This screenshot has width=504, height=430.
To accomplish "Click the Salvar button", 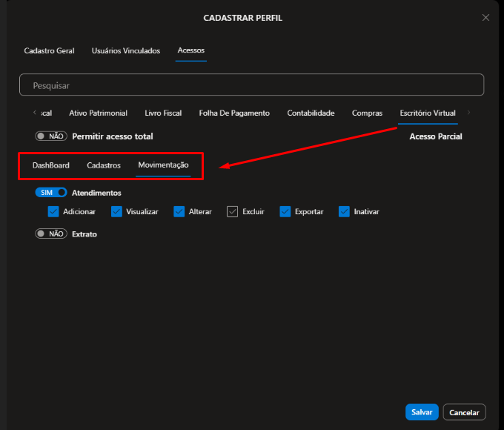I will pos(422,412).
